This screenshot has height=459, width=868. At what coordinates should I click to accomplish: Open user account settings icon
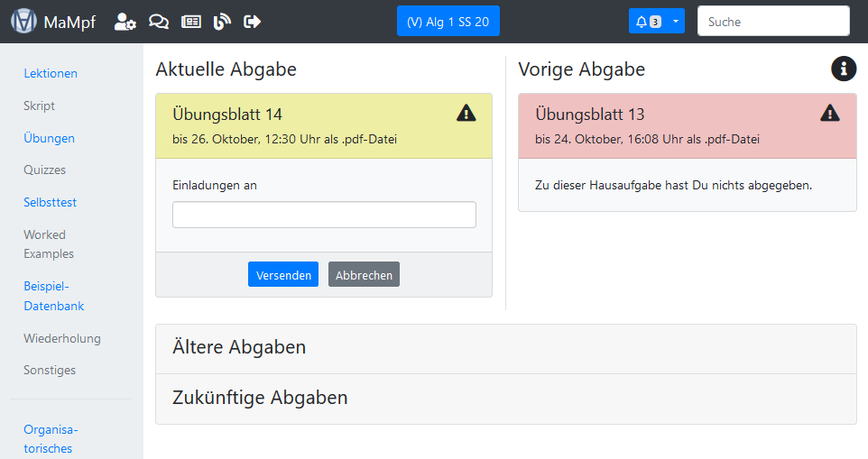coord(125,22)
